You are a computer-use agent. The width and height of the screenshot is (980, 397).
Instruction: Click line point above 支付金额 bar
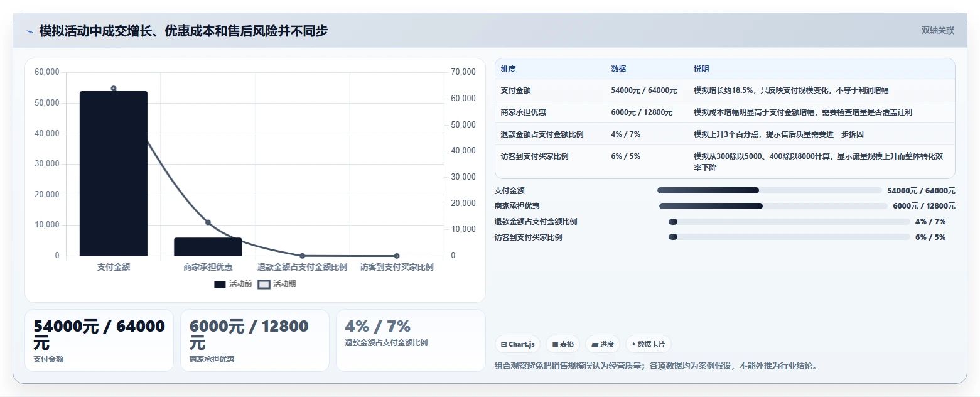click(114, 89)
